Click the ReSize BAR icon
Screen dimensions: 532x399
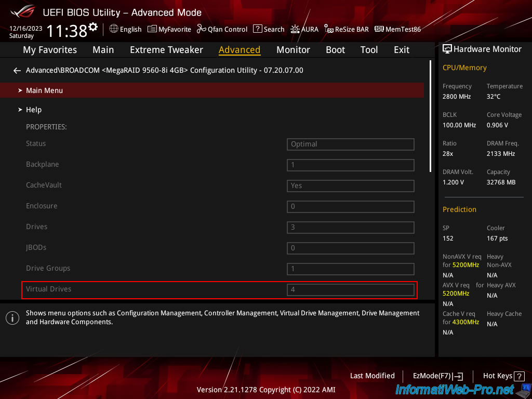click(329, 29)
